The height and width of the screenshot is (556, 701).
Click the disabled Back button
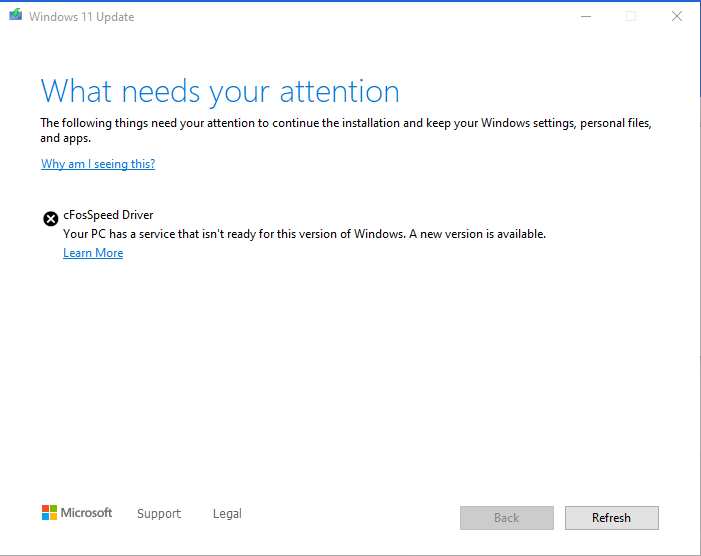506,518
